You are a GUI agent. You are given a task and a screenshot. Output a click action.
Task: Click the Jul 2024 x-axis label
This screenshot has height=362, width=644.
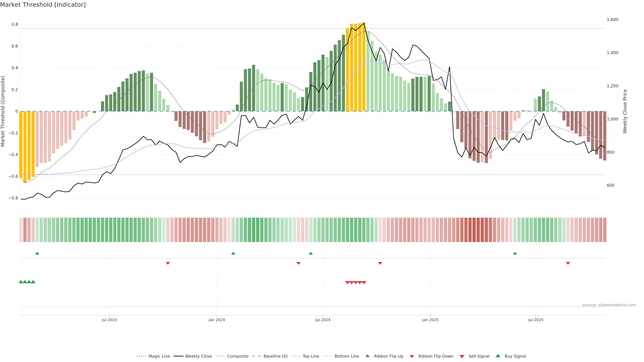point(323,320)
